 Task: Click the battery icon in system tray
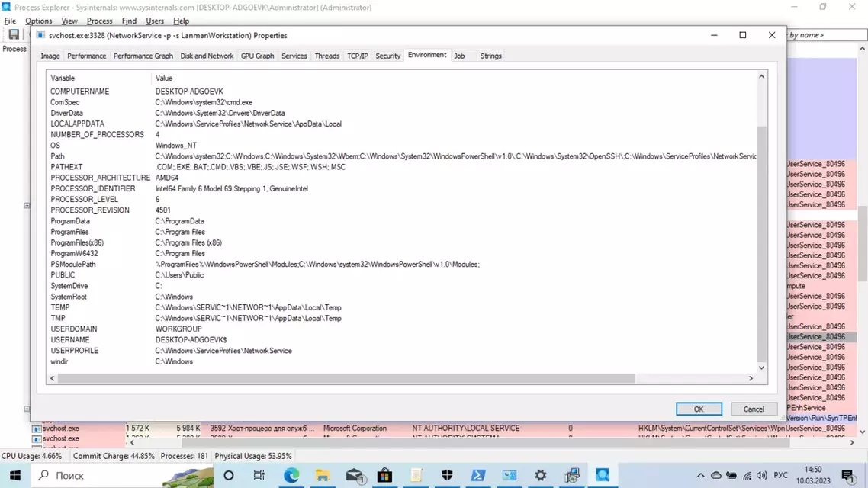point(731,475)
